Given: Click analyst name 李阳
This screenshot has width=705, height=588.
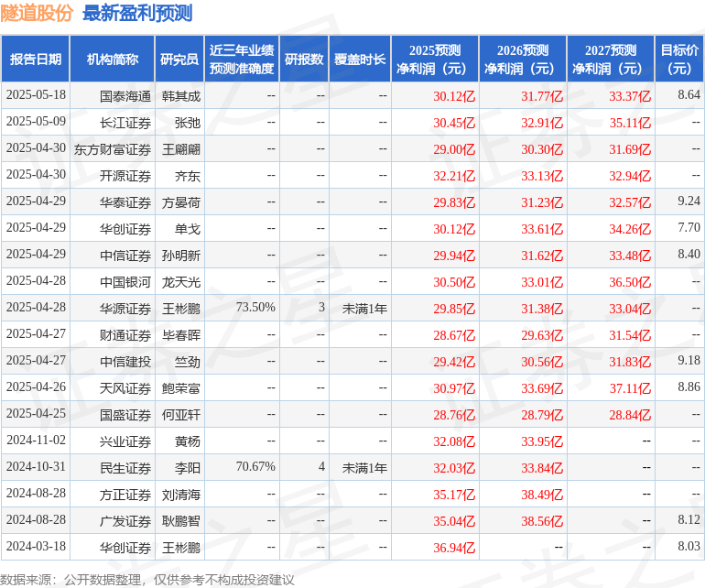Looking at the screenshot, I should tap(187, 468).
